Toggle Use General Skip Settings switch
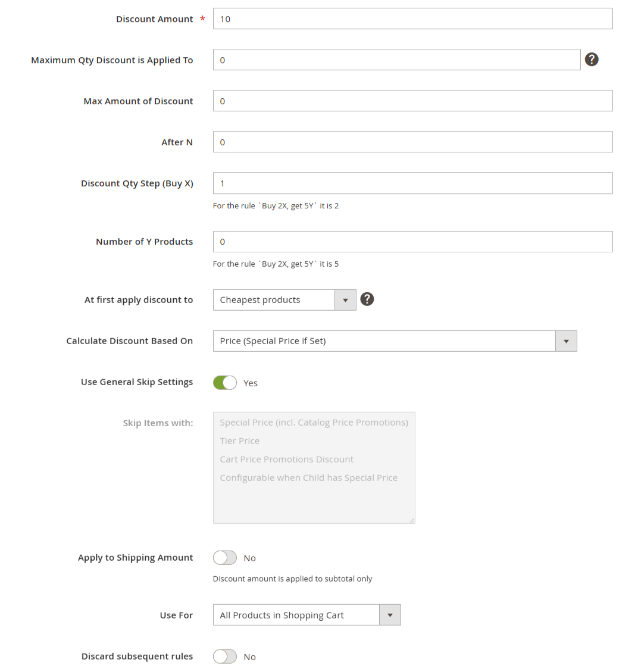Image resolution: width=638 pixels, height=672 pixels. pos(225,383)
